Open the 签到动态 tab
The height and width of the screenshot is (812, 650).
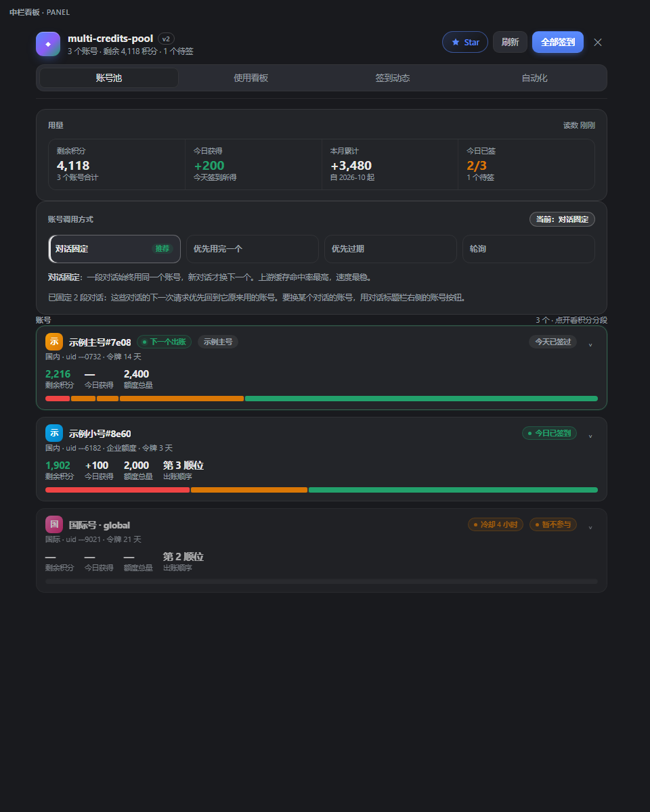click(x=393, y=78)
